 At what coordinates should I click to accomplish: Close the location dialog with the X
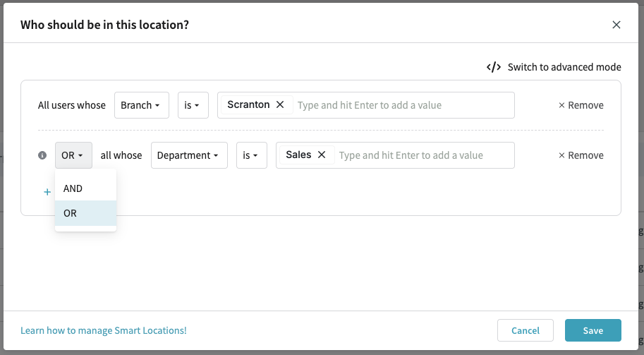(616, 25)
